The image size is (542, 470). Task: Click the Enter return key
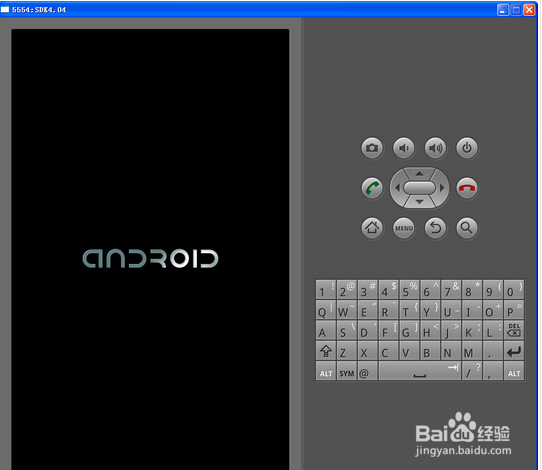514,350
